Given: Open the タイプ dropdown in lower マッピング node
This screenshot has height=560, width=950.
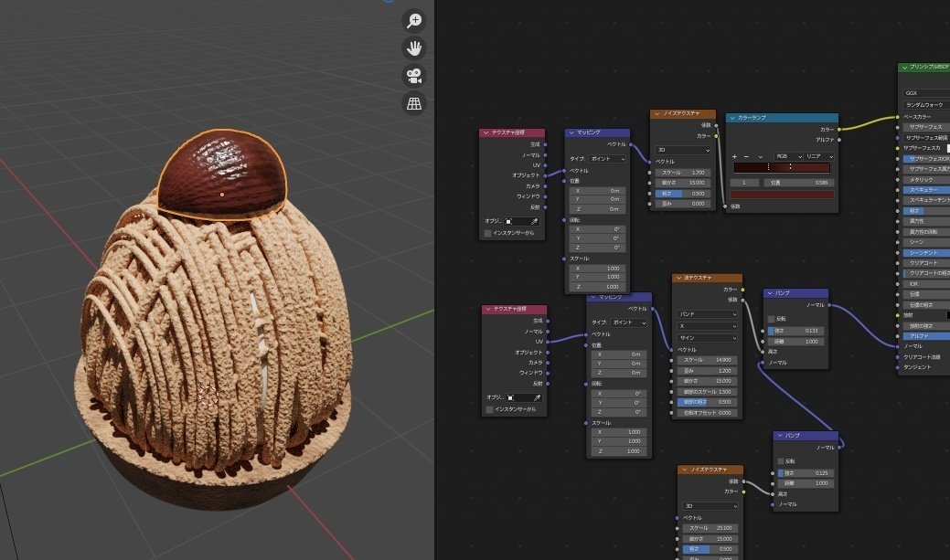Looking at the screenshot, I should pyautogui.click(x=629, y=322).
